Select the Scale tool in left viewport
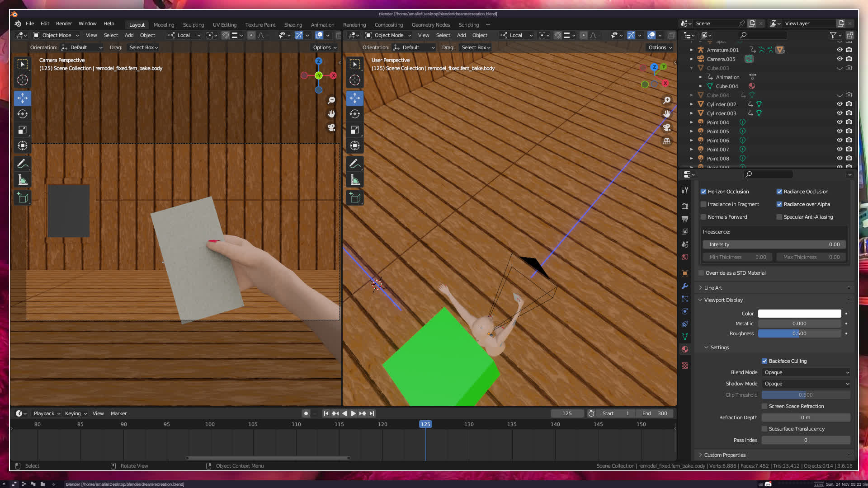 click(23, 130)
